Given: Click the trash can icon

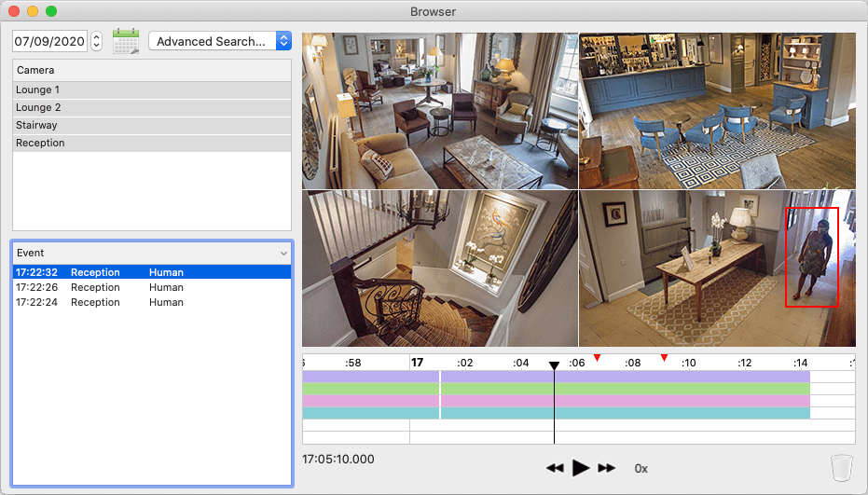Looking at the screenshot, I should (x=841, y=467).
